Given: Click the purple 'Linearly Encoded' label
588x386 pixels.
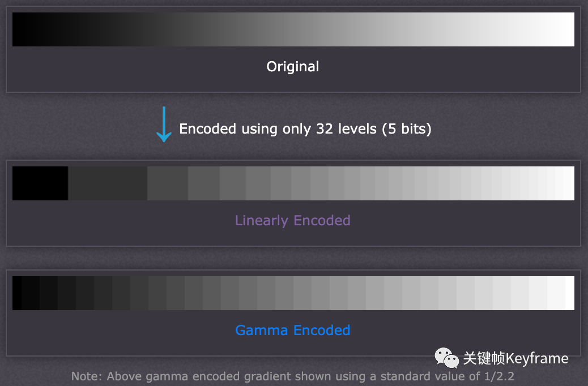Looking at the screenshot, I should 293,220.
